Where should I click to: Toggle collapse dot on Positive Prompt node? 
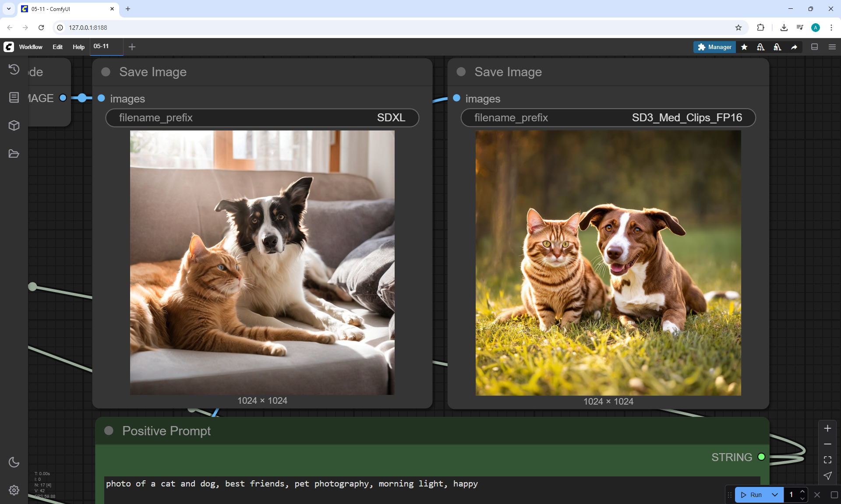point(109,431)
